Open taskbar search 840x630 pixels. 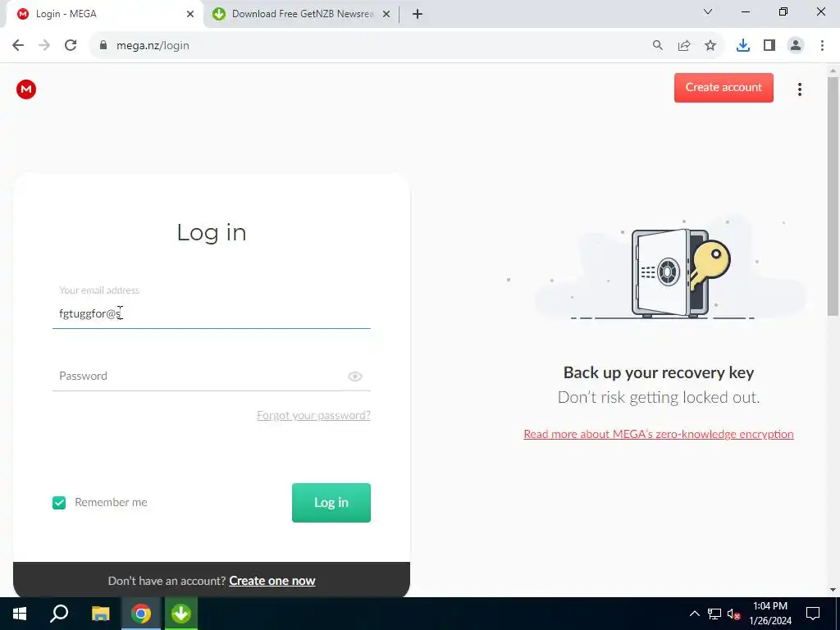59,614
